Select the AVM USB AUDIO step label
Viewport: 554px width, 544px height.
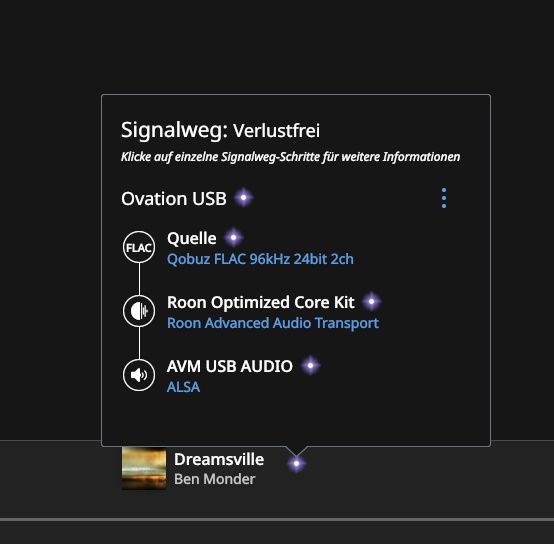click(230, 366)
